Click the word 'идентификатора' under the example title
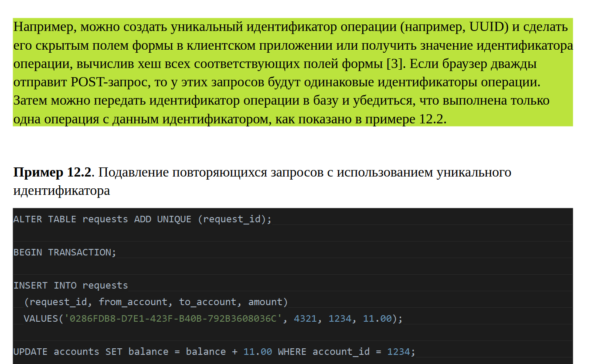This screenshot has height=364, width=605. (61, 191)
